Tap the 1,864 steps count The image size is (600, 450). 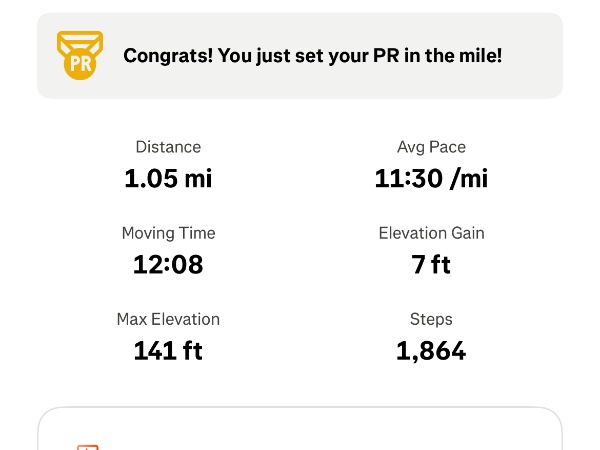pos(431,351)
